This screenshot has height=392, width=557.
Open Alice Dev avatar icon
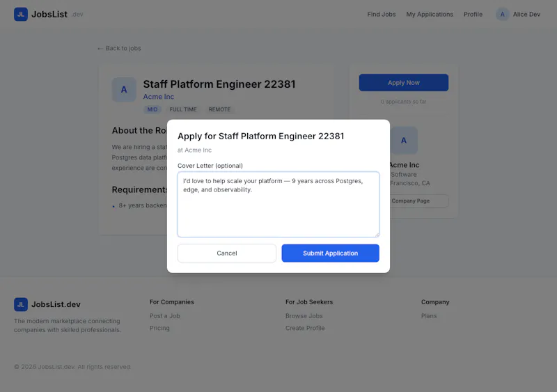click(x=502, y=14)
